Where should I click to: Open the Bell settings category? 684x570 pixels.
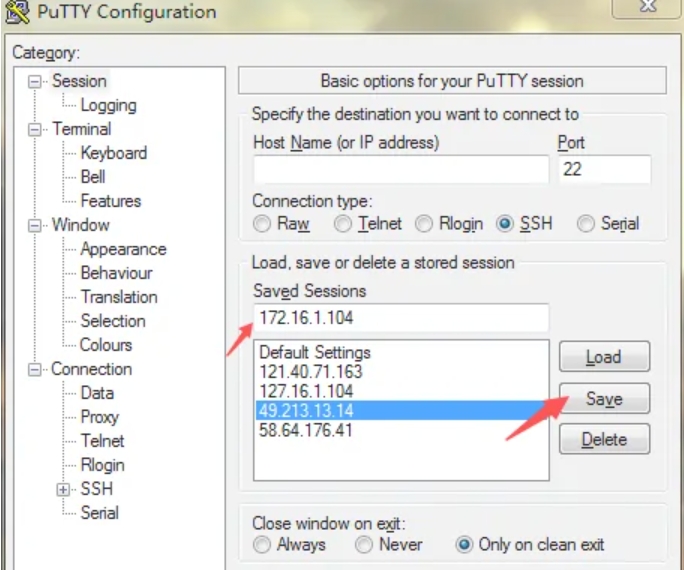[x=93, y=177]
